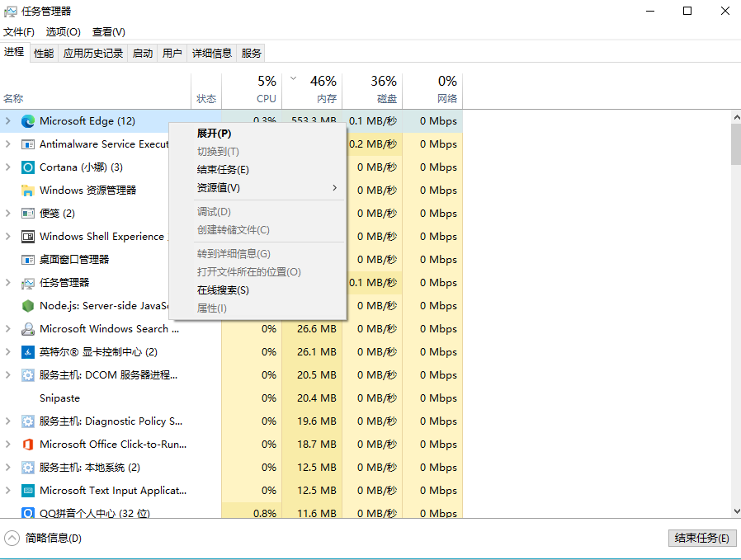This screenshot has height=560, width=741.
Task: Switch to the 服务 tab
Action: click(251, 54)
